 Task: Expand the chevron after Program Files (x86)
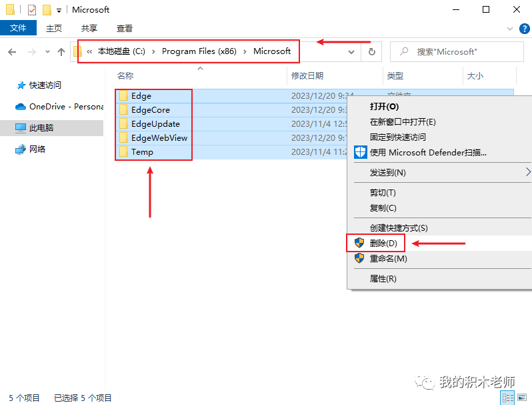click(245, 51)
